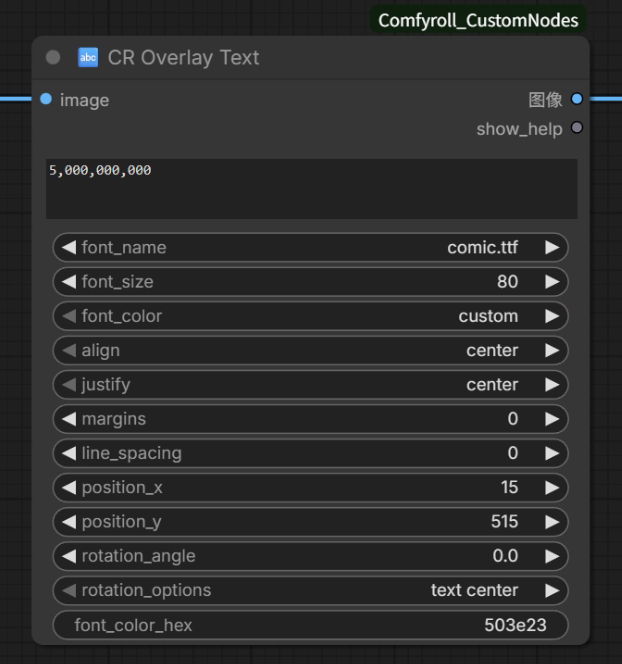The height and width of the screenshot is (664, 622).
Task: Increase line_spacing with right arrow
Action: [x=552, y=453]
